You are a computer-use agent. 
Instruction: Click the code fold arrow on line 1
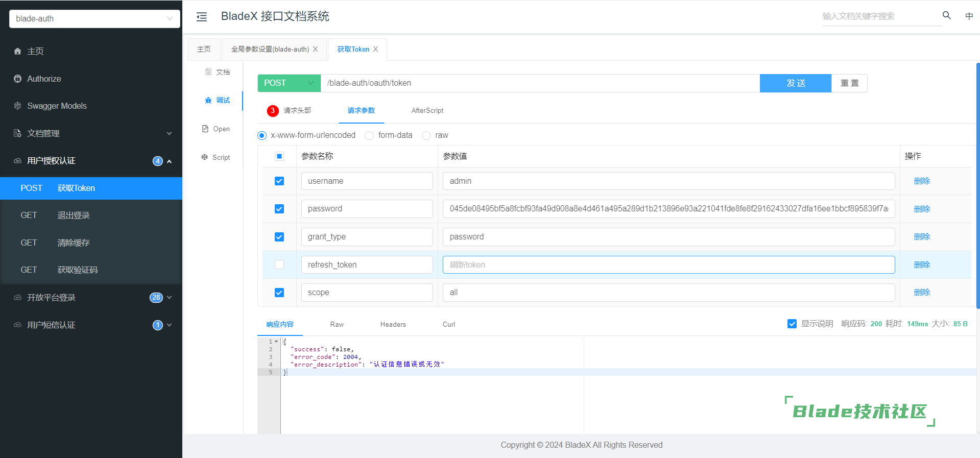pyautogui.click(x=276, y=342)
